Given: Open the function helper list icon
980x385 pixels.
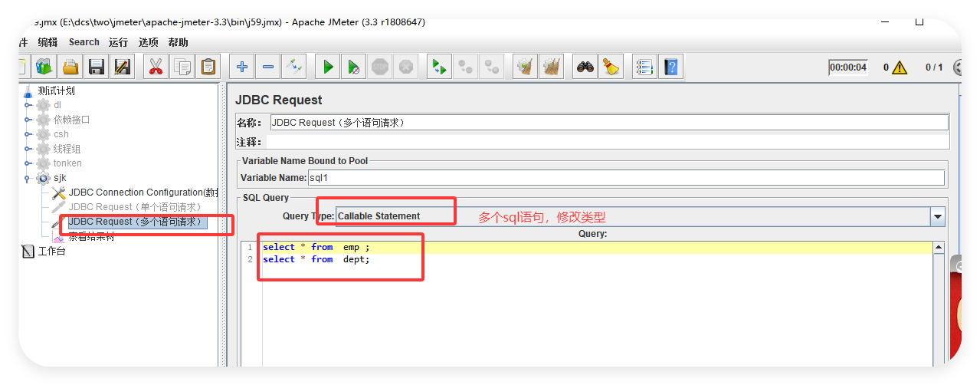Looking at the screenshot, I should 644,67.
